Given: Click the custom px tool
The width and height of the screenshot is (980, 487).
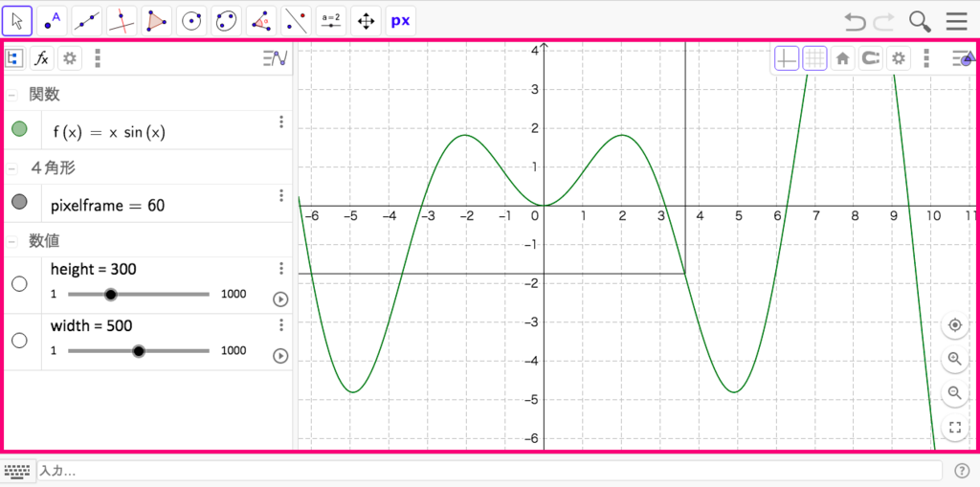Looking at the screenshot, I should (401, 21).
